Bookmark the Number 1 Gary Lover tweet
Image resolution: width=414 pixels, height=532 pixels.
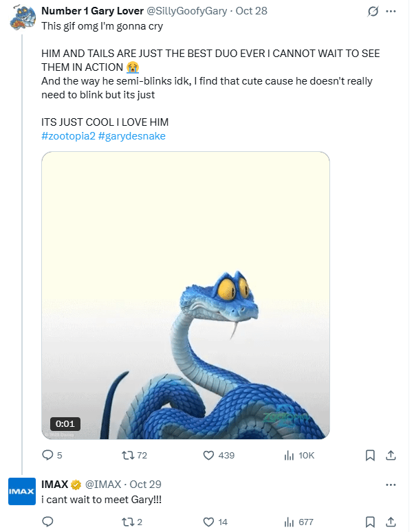[x=370, y=455]
